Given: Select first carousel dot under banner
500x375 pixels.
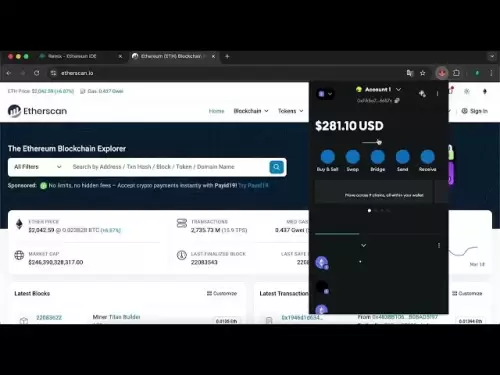Looking at the screenshot, I should 369,211.
